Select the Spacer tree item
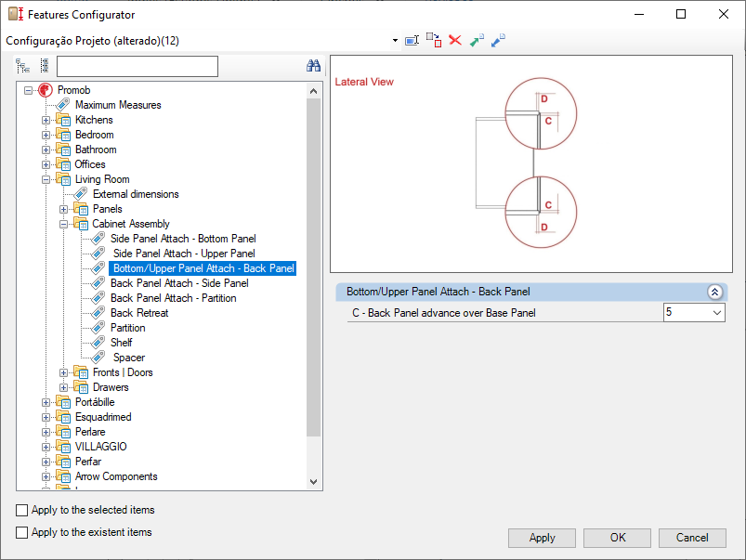746x560 pixels. [x=129, y=358]
